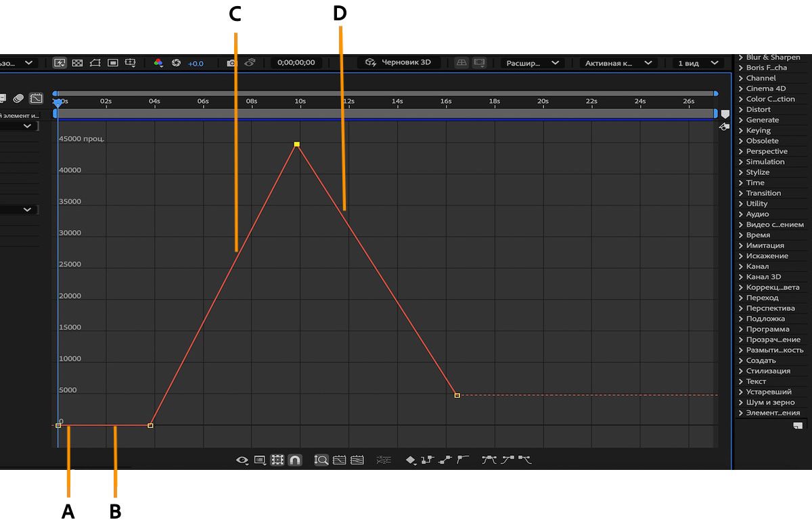The image size is (812, 524).
Task: Toggle the Region of Interest
Action: coord(113,63)
